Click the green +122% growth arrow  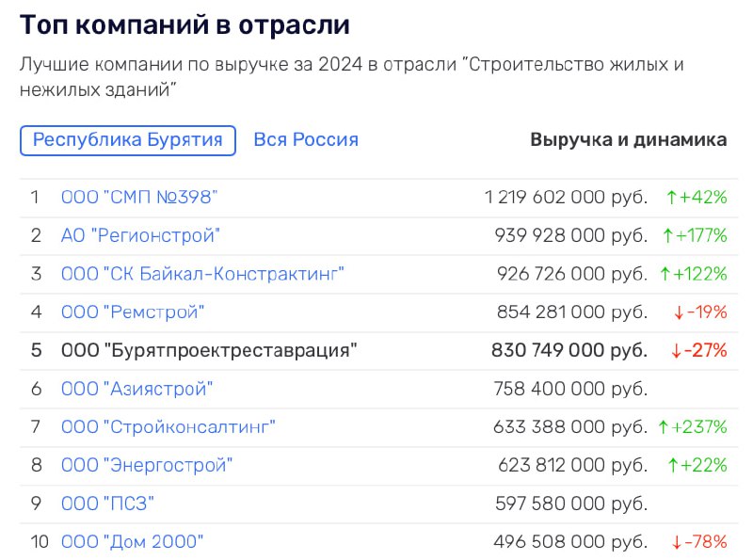coord(665,274)
